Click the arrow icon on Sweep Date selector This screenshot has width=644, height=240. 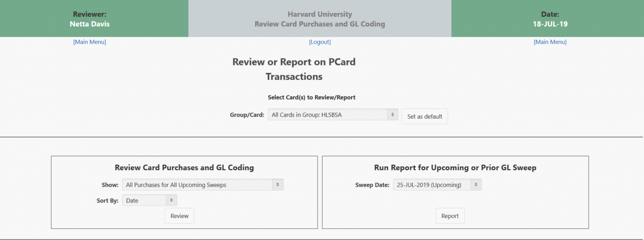[476, 185]
